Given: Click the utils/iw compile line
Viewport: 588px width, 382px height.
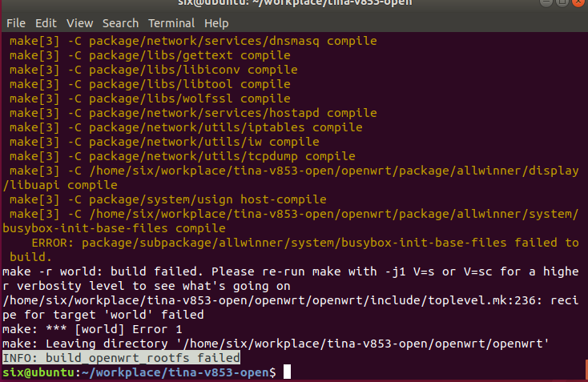Looking at the screenshot, I should (164, 142).
